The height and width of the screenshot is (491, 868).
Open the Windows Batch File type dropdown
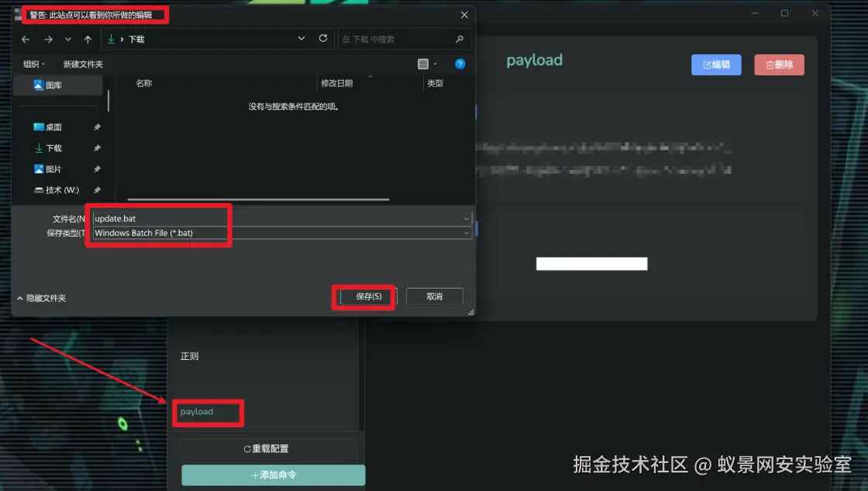pos(282,233)
